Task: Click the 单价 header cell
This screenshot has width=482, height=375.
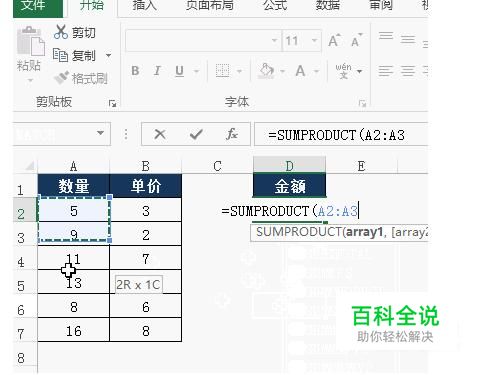Action: [146, 186]
